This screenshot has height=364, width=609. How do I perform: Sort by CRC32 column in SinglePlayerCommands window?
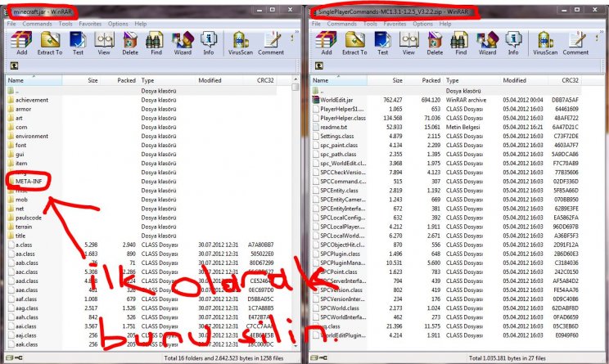point(564,80)
